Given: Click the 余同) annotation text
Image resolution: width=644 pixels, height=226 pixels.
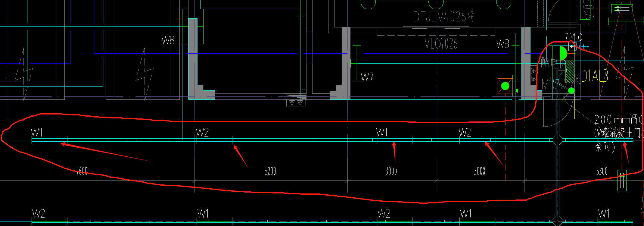Looking at the screenshot, I should 605,147.
